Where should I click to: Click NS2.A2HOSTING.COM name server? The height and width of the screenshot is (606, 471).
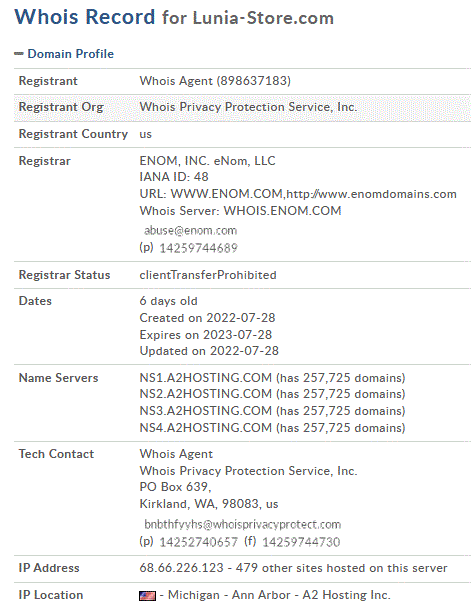pyautogui.click(x=206, y=394)
